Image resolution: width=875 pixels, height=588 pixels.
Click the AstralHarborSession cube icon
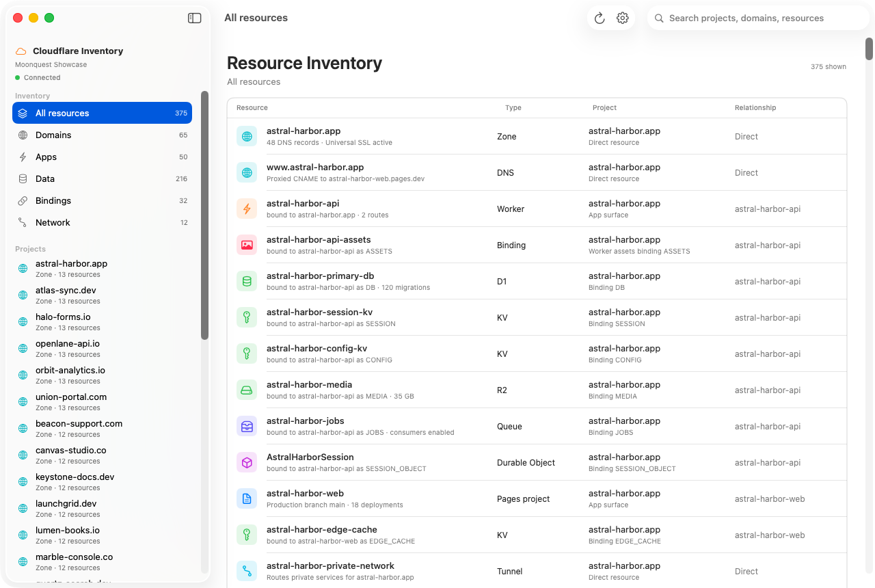(x=247, y=462)
